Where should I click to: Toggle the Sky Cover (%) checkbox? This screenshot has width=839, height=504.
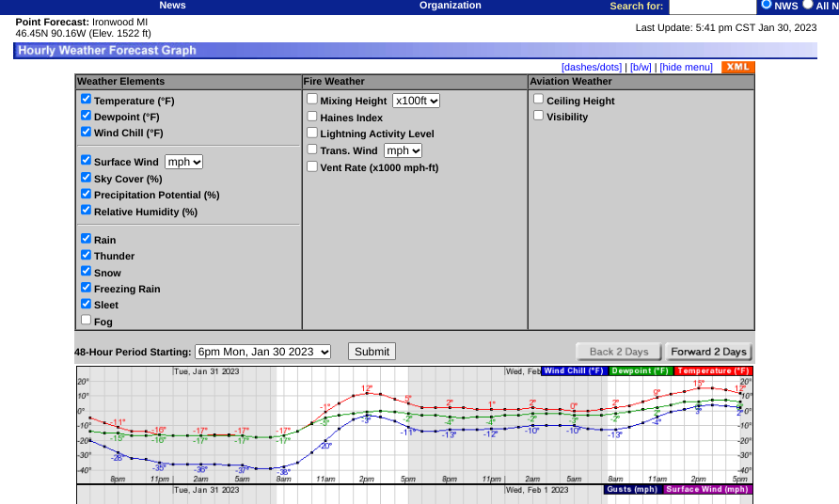pos(87,177)
